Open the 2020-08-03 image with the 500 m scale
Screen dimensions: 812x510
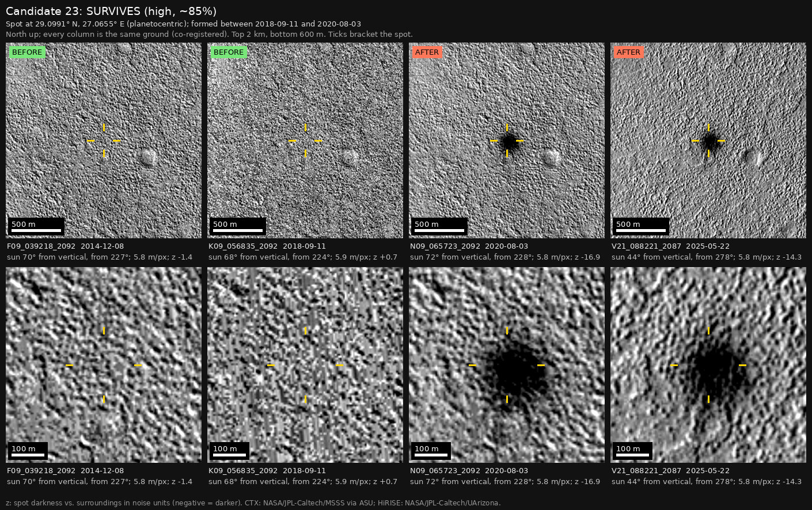(x=507, y=140)
